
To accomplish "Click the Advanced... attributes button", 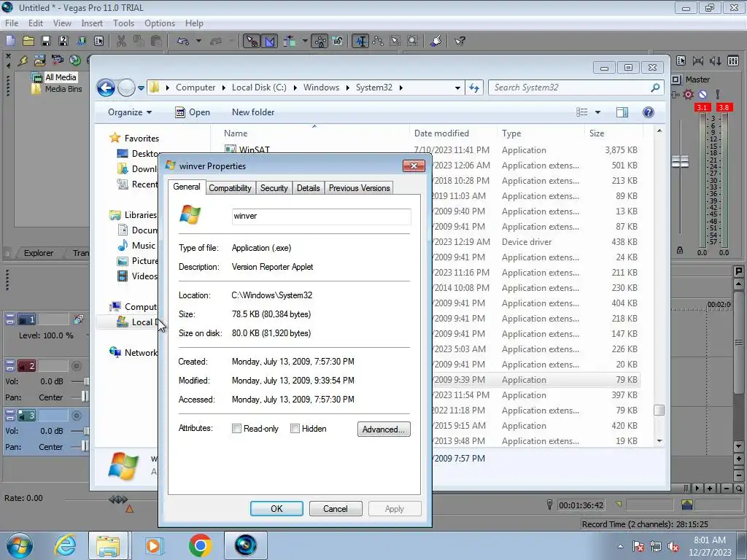I will tap(384, 429).
